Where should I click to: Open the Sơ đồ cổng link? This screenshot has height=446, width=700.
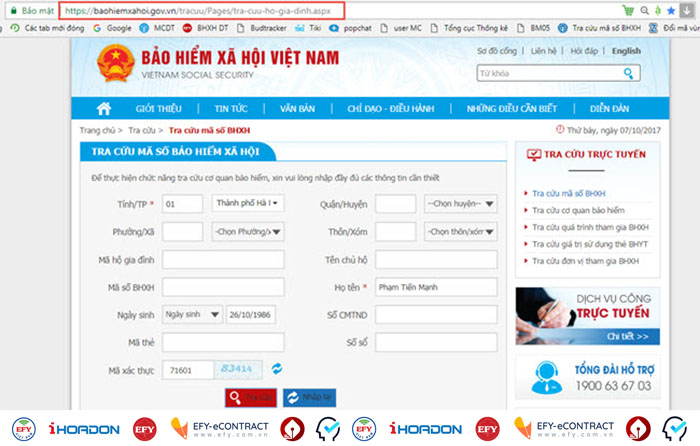pos(496,51)
